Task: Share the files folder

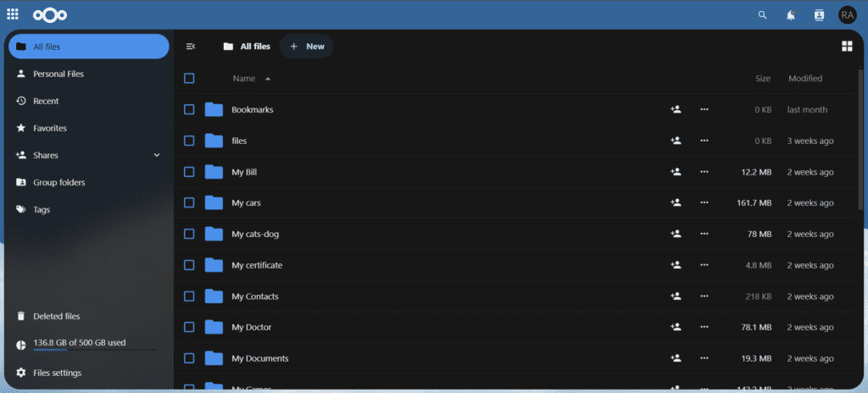Action: point(676,141)
